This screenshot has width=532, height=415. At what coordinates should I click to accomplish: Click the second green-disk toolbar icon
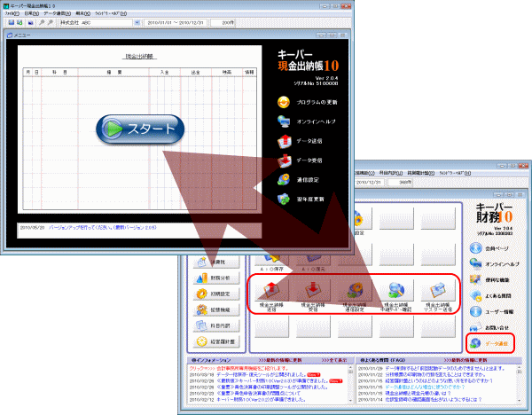tap(20, 22)
